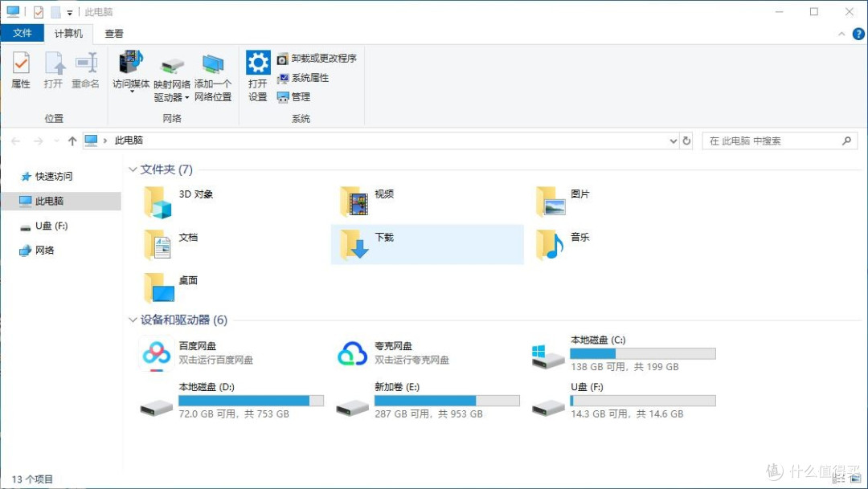Click the title bar new folder icon
868x489 pixels.
pyautogui.click(x=55, y=11)
